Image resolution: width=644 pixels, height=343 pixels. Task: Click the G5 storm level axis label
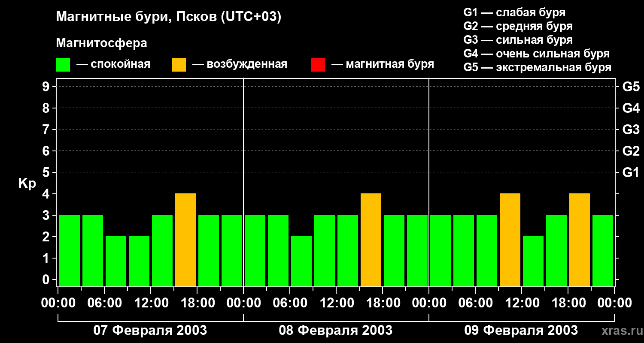click(631, 87)
